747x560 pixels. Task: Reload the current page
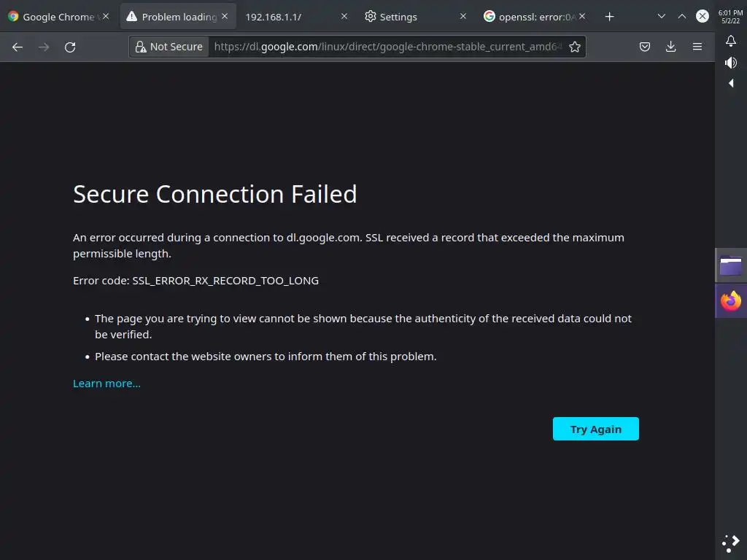pyautogui.click(x=70, y=47)
